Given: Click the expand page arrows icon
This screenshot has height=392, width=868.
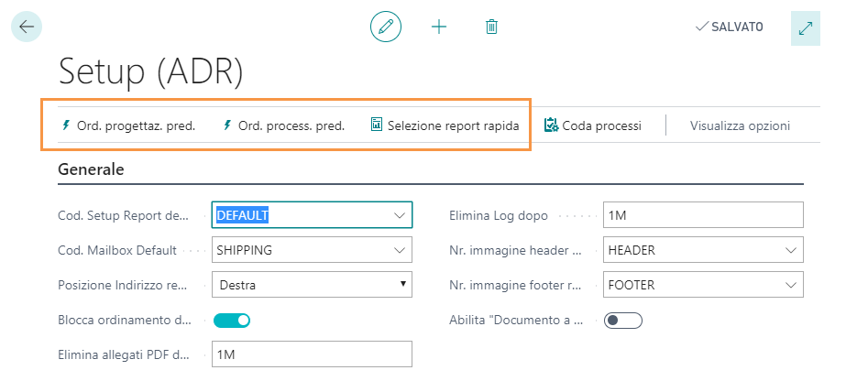Looking at the screenshot, I should (x=805, y=27).
